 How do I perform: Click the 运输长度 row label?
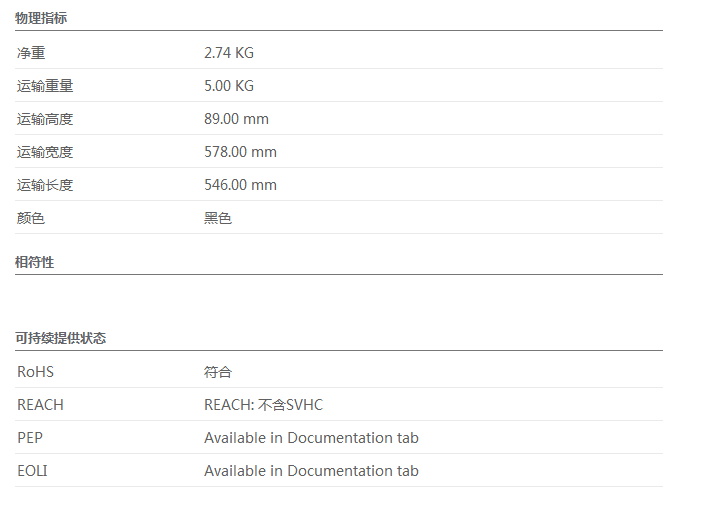pos(45,185)
